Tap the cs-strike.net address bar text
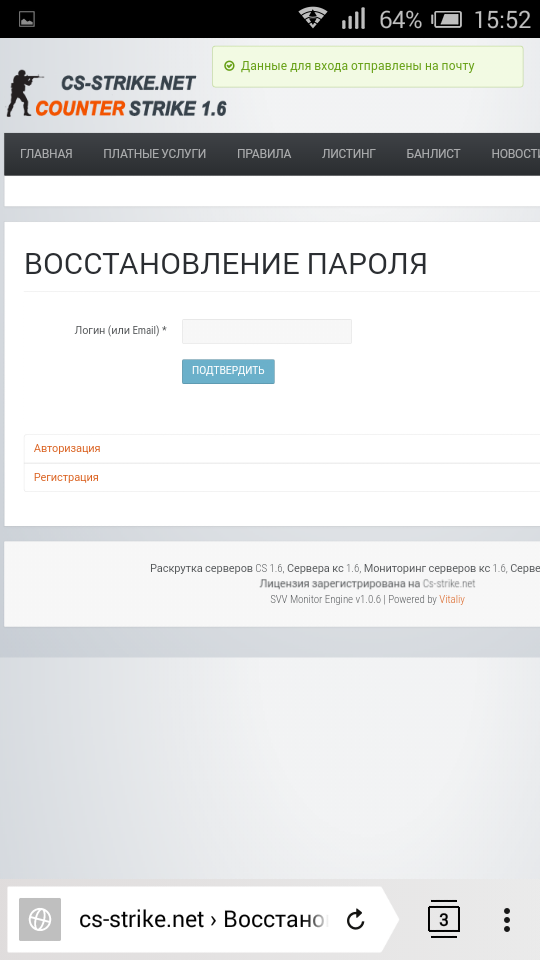Screen dimensions: 540x960 pos(204,919)
